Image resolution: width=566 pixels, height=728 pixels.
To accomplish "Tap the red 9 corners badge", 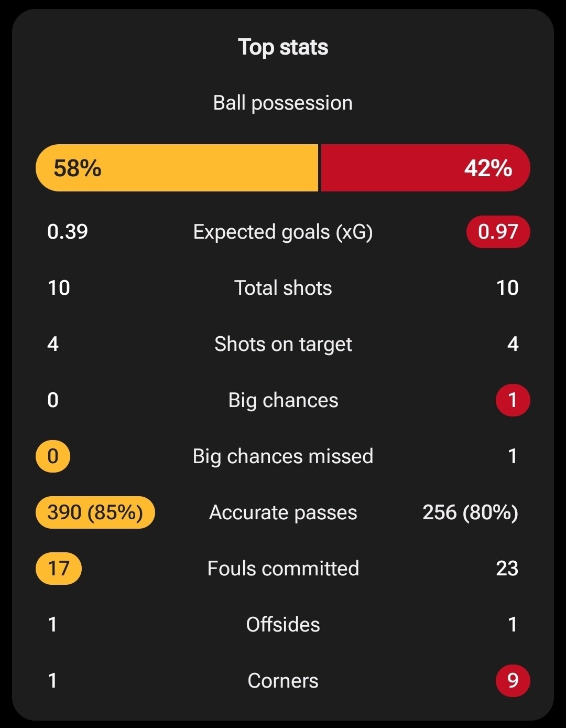I will (513, 681).
